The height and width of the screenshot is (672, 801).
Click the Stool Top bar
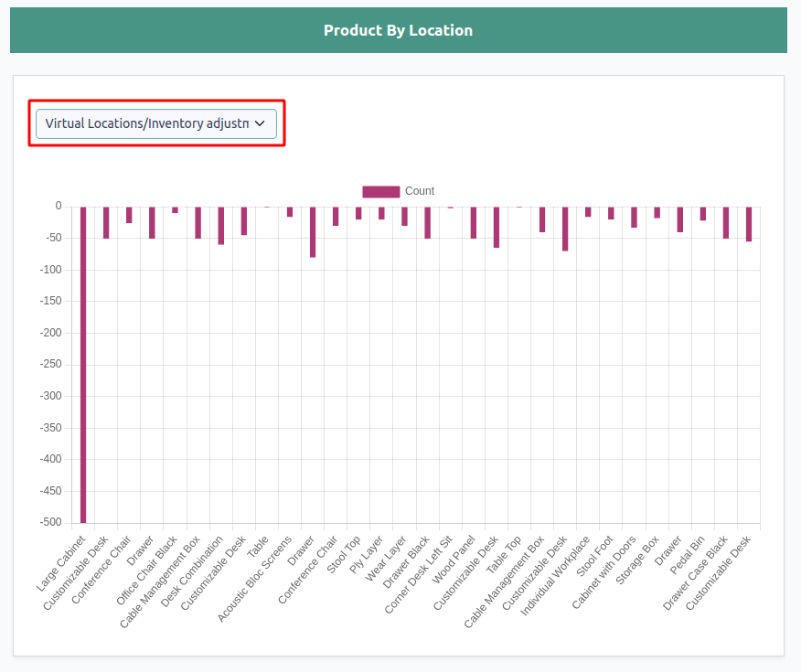[358, 213]
